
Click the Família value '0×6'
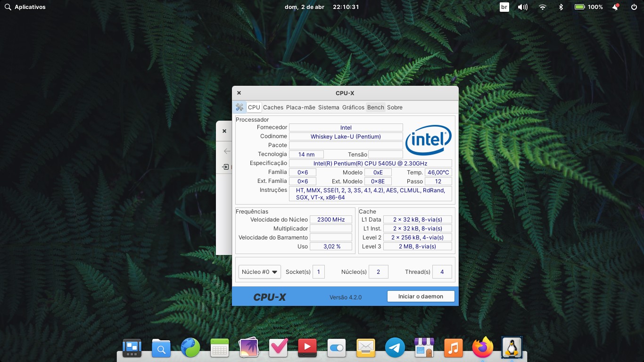tap(303, 173)
